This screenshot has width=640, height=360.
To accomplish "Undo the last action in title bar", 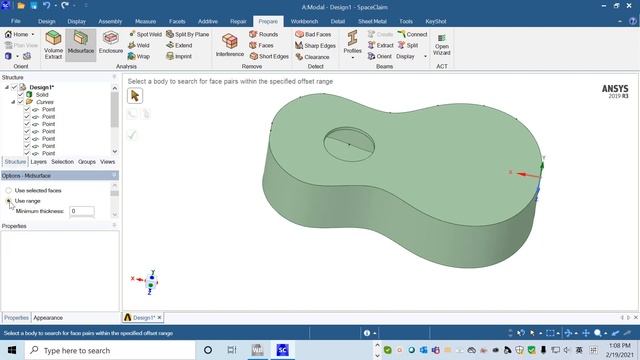I will (x=47, y=5).
